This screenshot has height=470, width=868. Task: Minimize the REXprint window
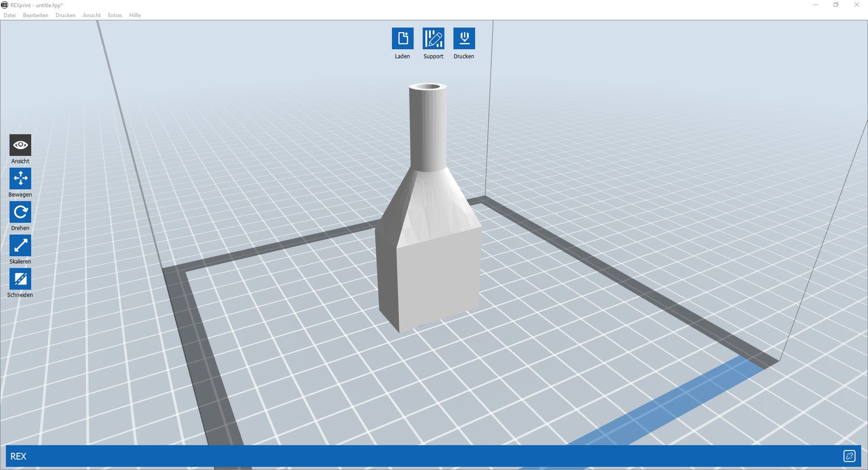[x=816, y=5]
